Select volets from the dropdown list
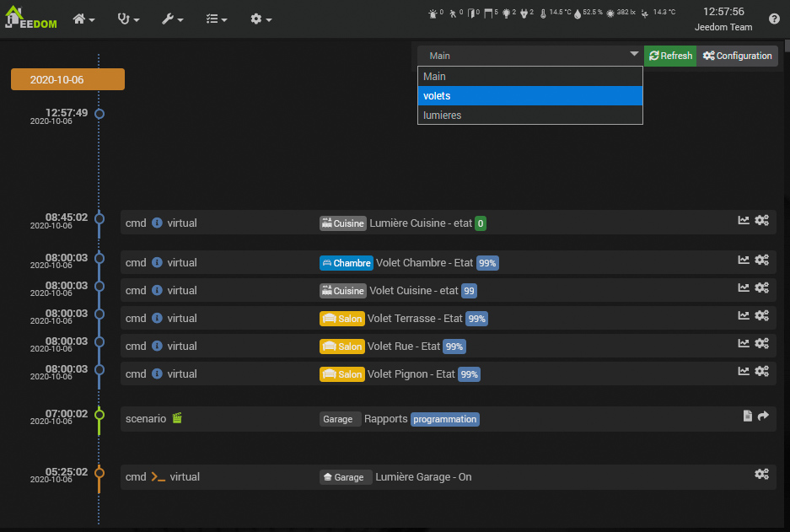This screenshot has height=532, width=790. point(530,95)
